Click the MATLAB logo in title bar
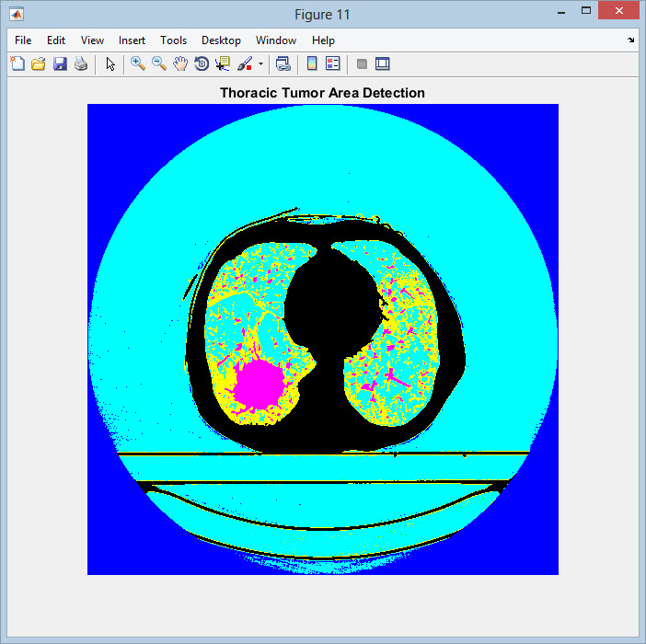646x644 pixels. (x=17, y=15)
